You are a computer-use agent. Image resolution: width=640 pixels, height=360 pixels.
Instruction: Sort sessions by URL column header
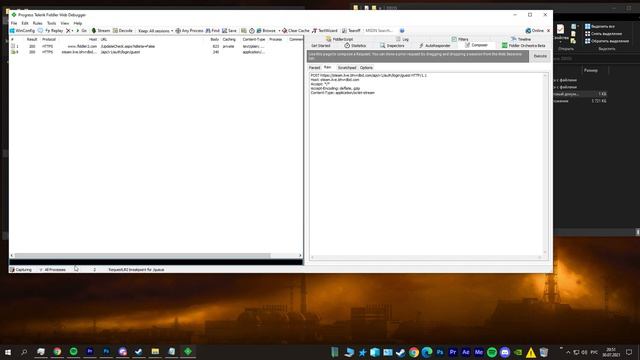coord(104,40)
